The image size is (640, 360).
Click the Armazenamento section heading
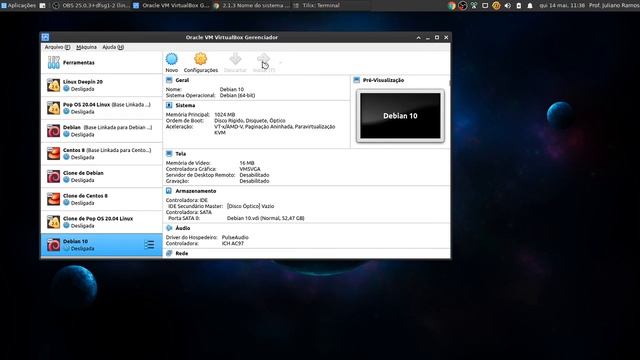pos(196,191)
